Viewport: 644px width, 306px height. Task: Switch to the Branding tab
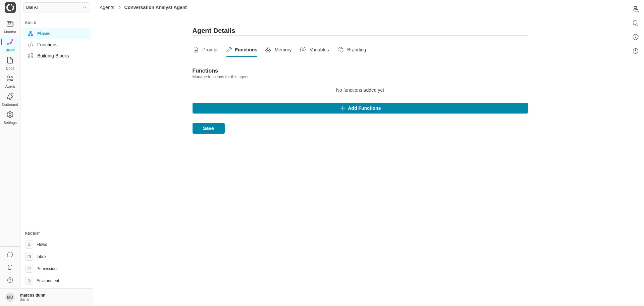pyautogui.click(x=352, y=50)
